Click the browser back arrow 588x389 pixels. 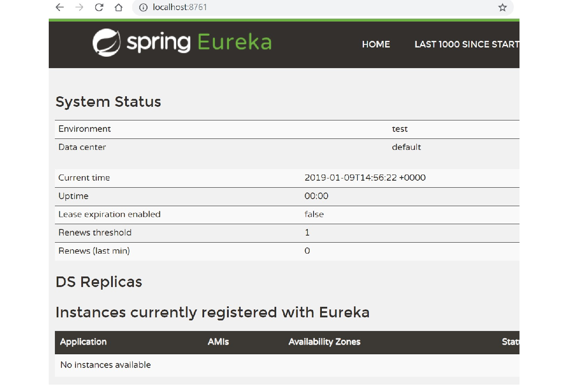click(59, 7)
